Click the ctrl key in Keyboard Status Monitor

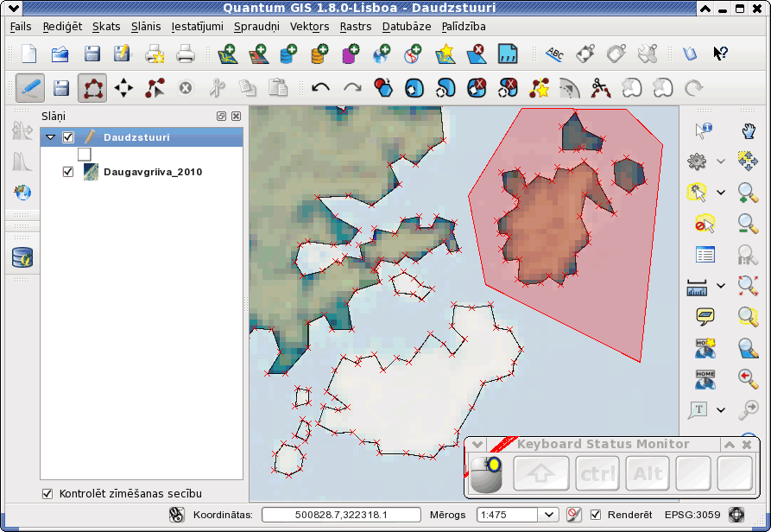pyautogui.click(x=597, y=473)
